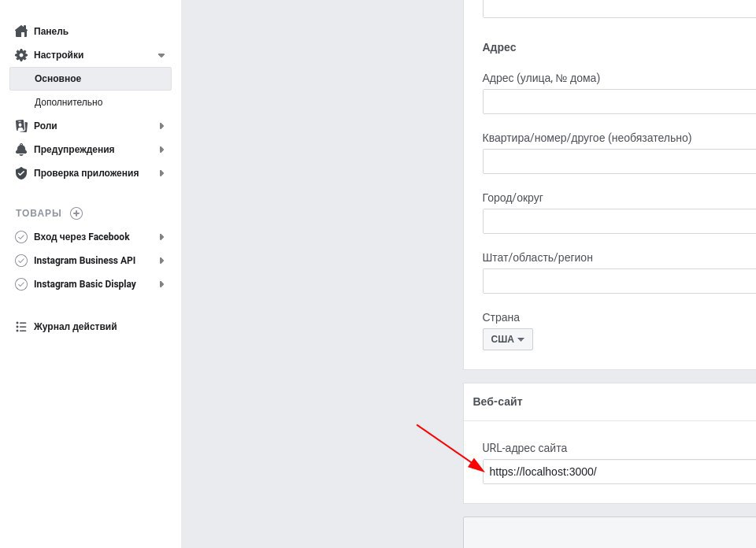Expand the Роли submenu arrow
This screenshot has width=756, height=548.
pos(161,126)
